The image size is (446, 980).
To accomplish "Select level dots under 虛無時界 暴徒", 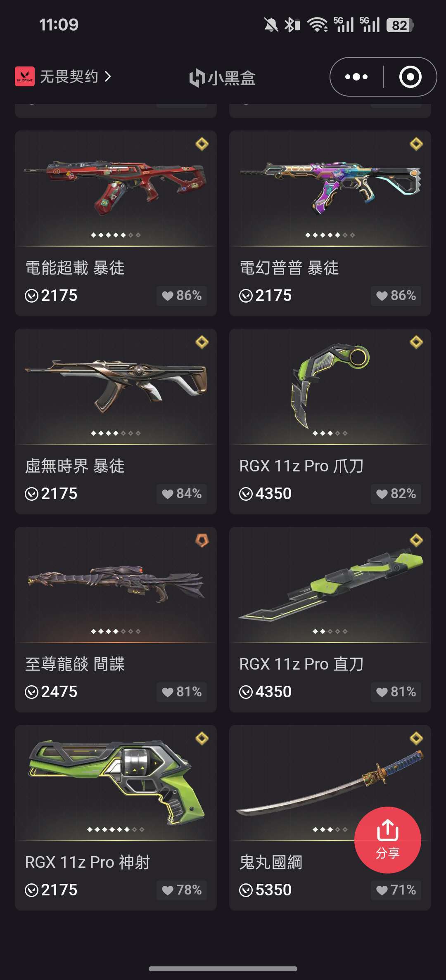I will [x=116, y=433].
